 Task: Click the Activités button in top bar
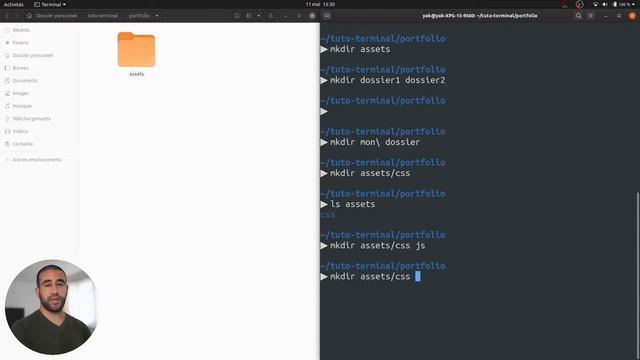pyautogui.click(x=13, y=4)
